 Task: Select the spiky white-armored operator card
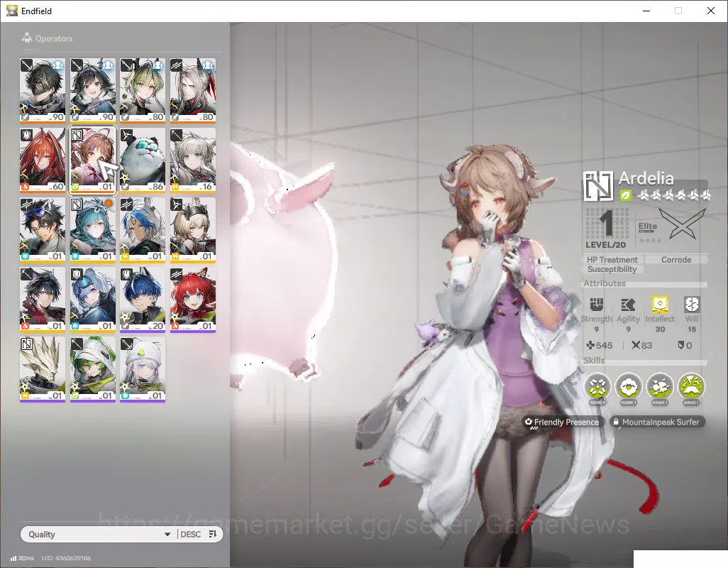click(43, 370)
